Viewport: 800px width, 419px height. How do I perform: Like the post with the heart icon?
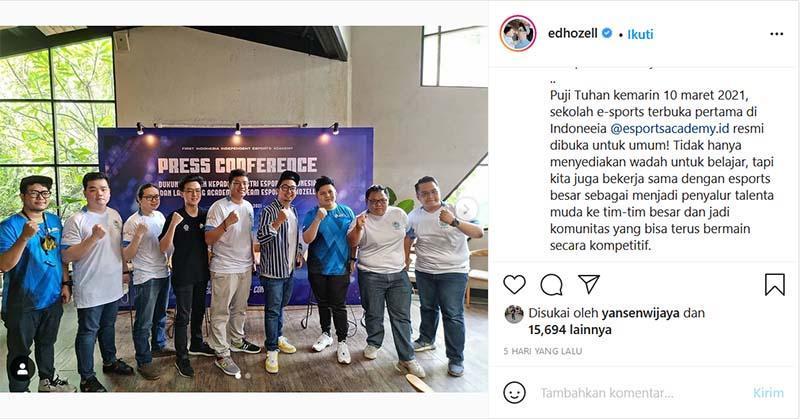click(514, 285)
